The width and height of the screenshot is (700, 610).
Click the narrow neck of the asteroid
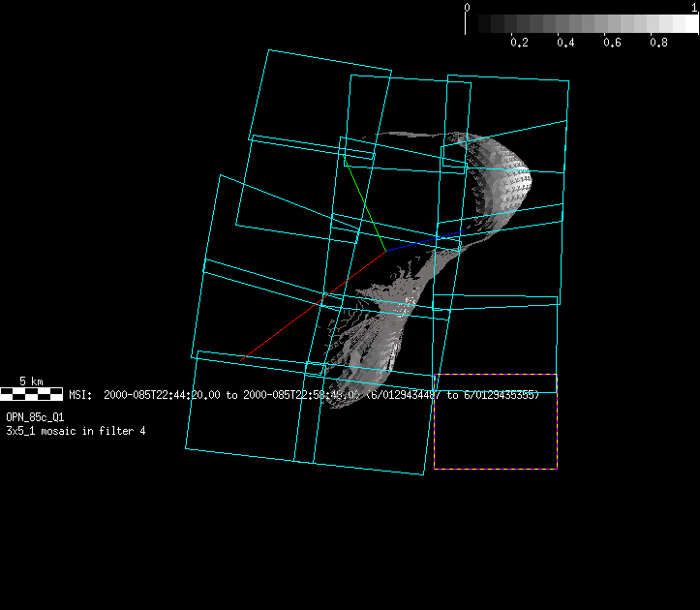click(445, 254)
